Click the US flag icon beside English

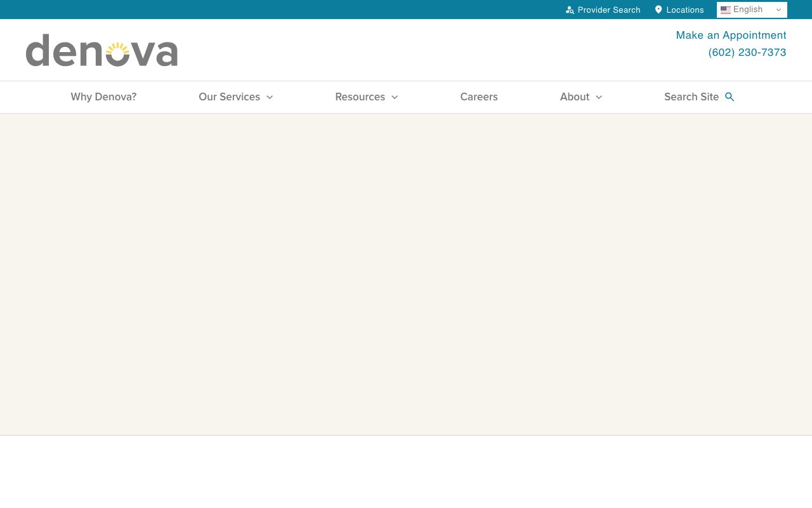(726, 10)
